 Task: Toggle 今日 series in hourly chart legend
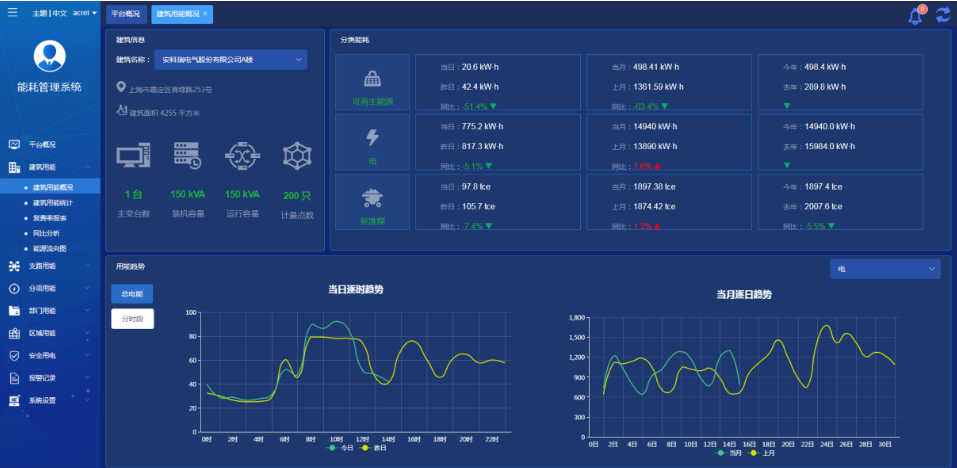click(340, 447)
